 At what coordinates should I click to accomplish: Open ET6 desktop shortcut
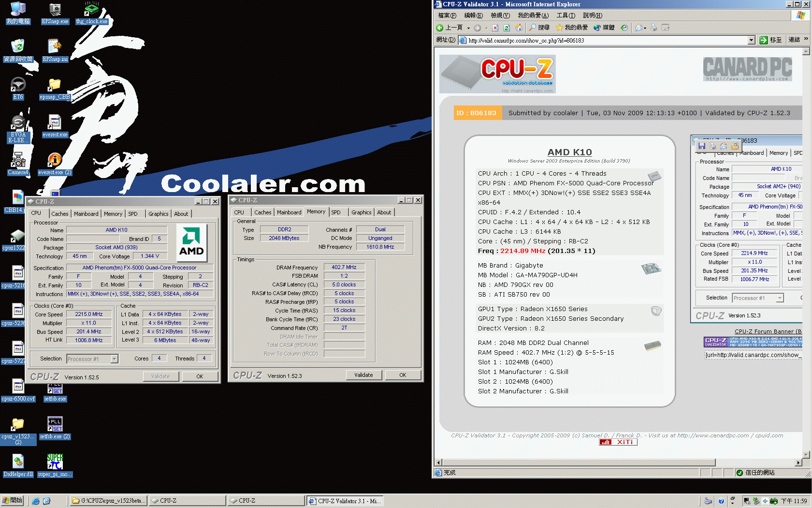pos(18,89)
